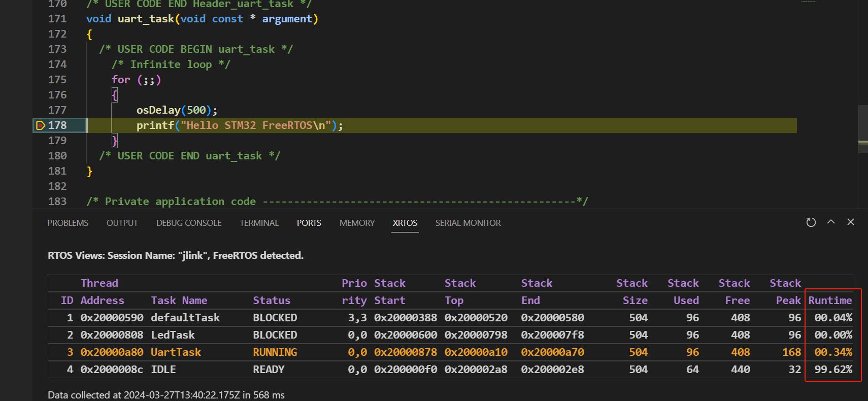Screen dimensions: 868x401
Task: Click stack free value 440
Action: coord(741,370)
